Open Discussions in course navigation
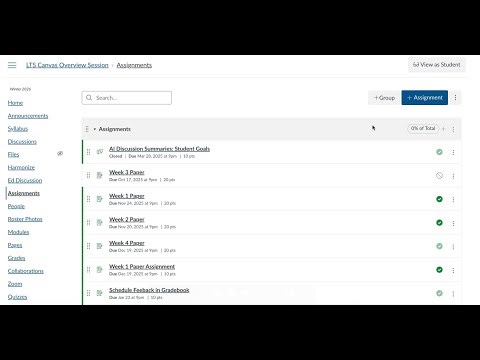Screen dimensions: 480x360 coord(22,142)
